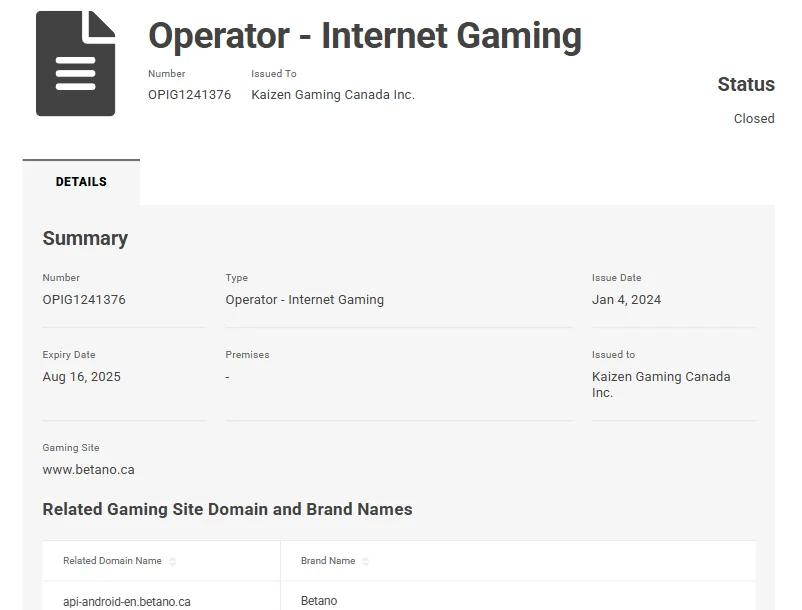Image resolution: width=802 pixels, height=610 pixels.
Task: Click the Expiry Date value Aug 16, 2025
Action: coord(81,377)
